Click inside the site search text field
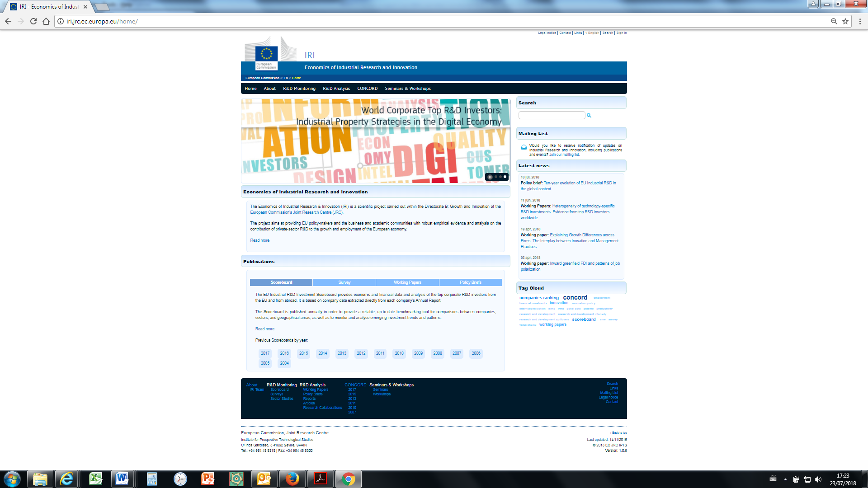 pyautogui.click(x=552, y=115)
